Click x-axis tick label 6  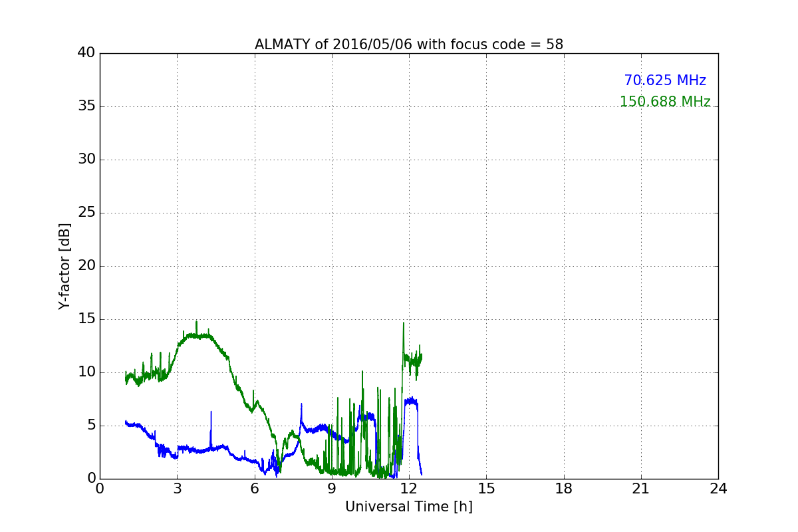(255, 489)
